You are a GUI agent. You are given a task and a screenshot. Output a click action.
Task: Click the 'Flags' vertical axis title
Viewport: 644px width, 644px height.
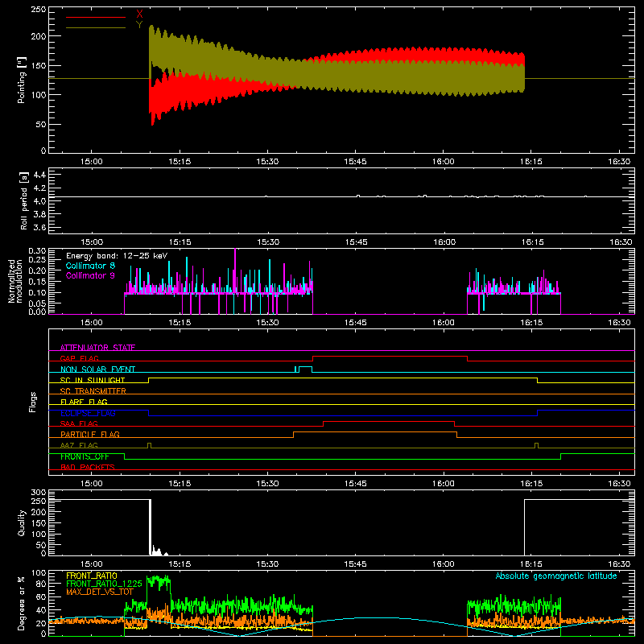(32, 402)
